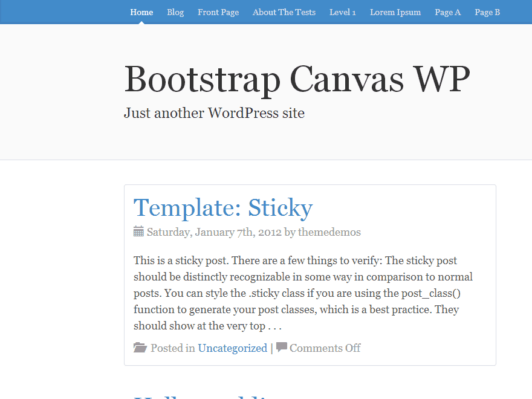Viewport: 532px width, 399px height.
Task: Open the Lorem Ipsum page
Action: coord(395,11)
